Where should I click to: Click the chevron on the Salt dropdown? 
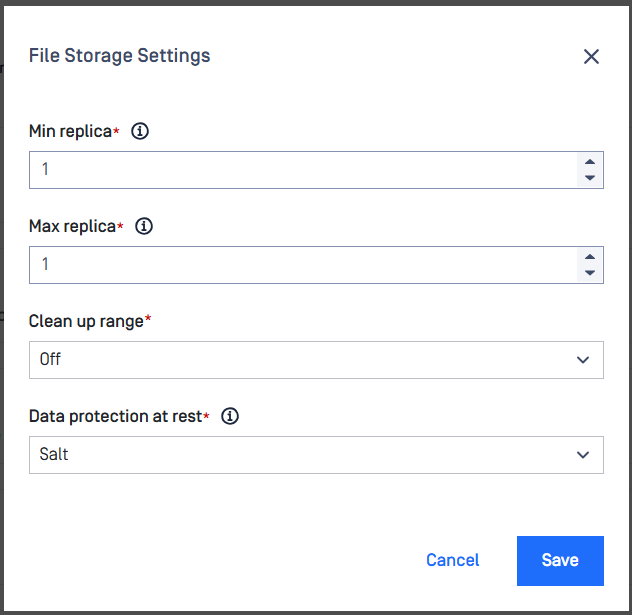[583, 455]
